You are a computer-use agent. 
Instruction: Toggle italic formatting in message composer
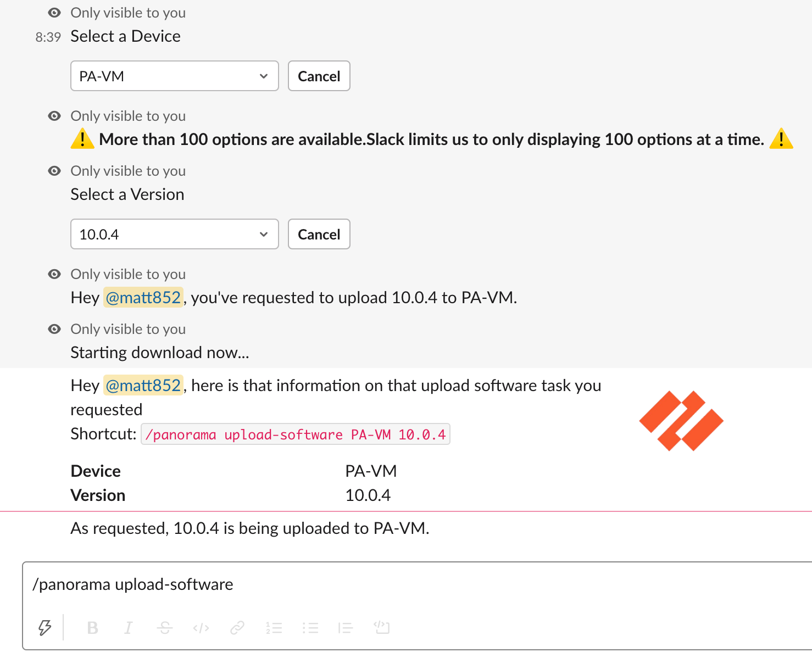(128, 627)
